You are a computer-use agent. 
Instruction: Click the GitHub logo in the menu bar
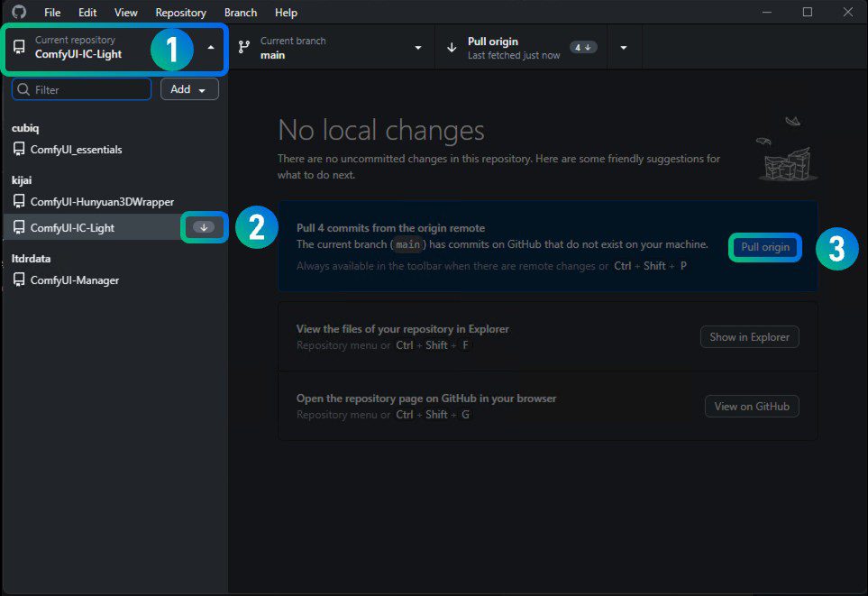pos(19,13)
